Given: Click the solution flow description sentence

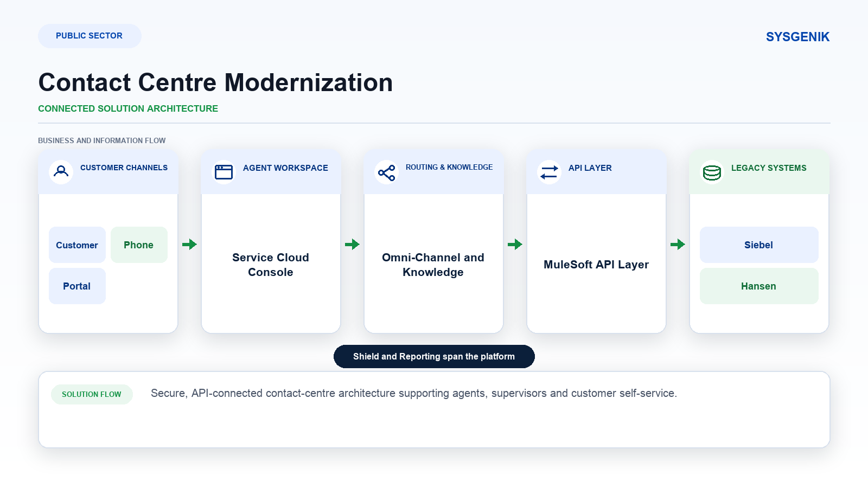Looking at the screenshot, I should pyautogui.click(x=414, y=394).
